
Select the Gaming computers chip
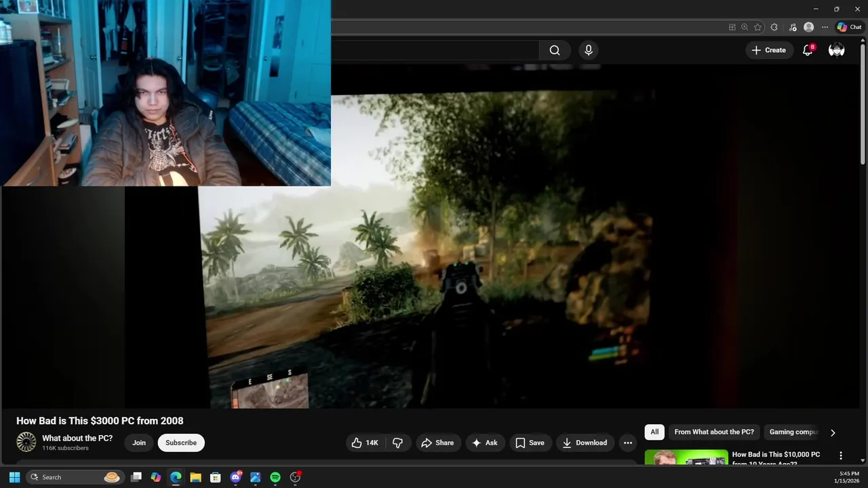(x=793, y=432)
